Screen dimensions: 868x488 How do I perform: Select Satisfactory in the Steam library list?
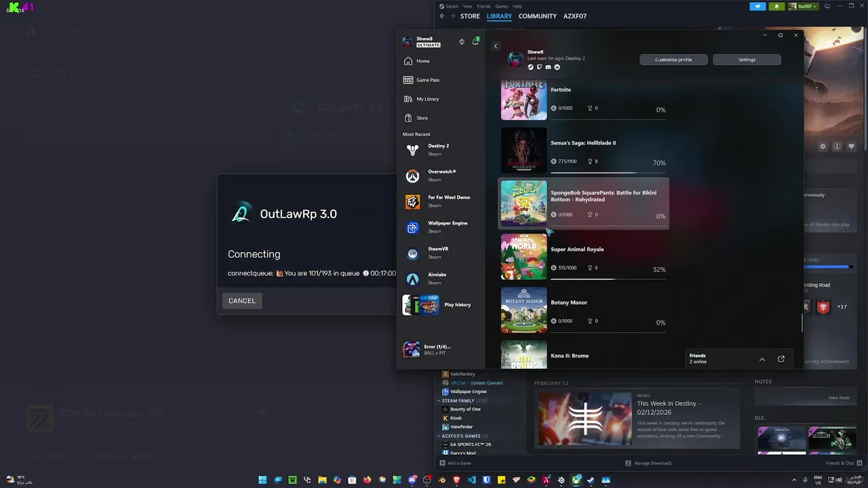pyautogui.click(x=462, y=374)
